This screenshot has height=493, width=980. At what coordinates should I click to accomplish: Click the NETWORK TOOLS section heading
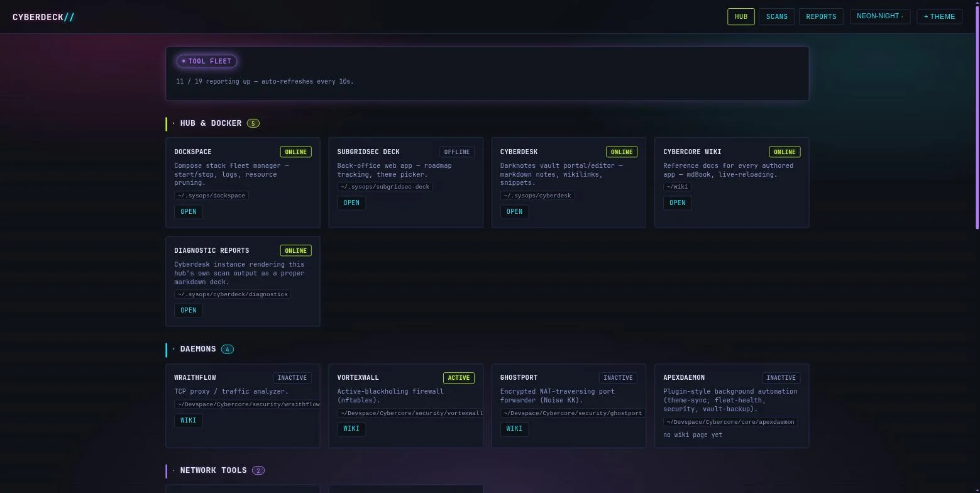[x=213, y=470]
